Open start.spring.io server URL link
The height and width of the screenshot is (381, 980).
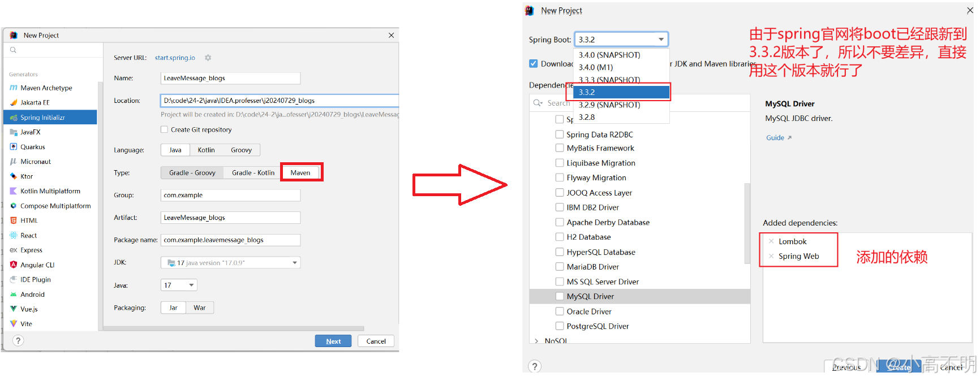click(x=175, y=58)
